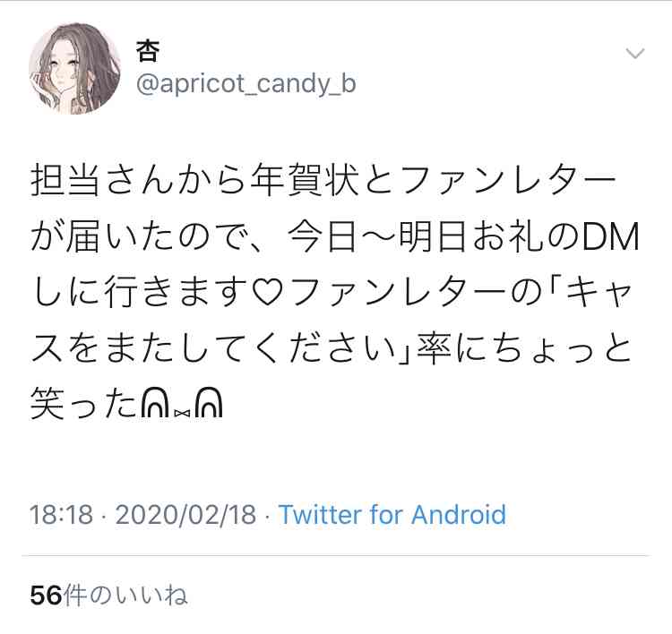Image resolution: width=672 pixels, height=634 pixels.
Task: Click the 18:18 timestamp
Action: 61,515
